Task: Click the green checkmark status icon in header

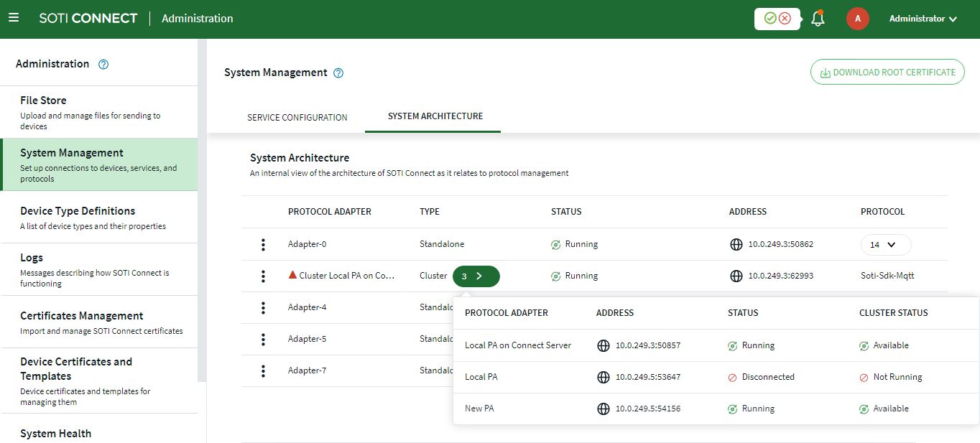Action: pyautogui.click(x=770, y=19)
